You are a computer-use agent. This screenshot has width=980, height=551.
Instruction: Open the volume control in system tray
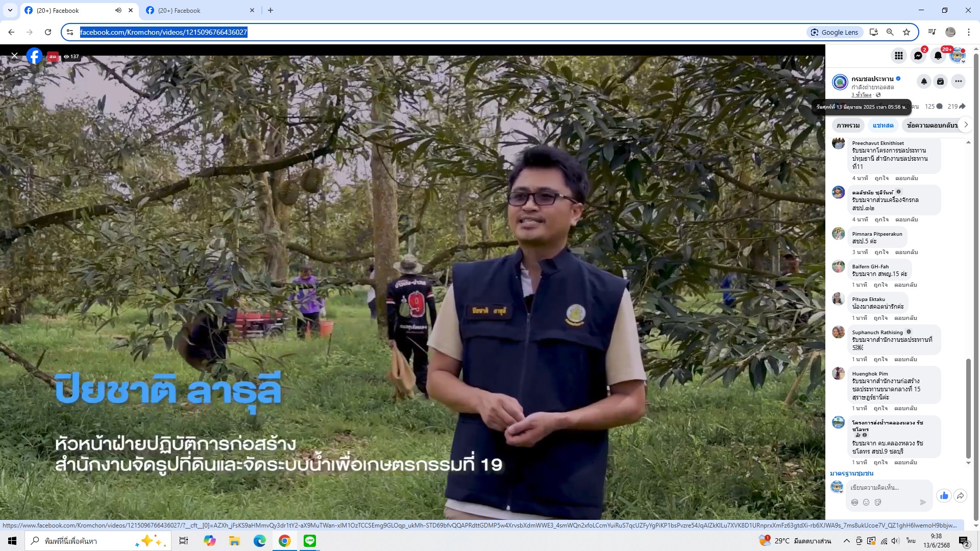tap(896, 541)
